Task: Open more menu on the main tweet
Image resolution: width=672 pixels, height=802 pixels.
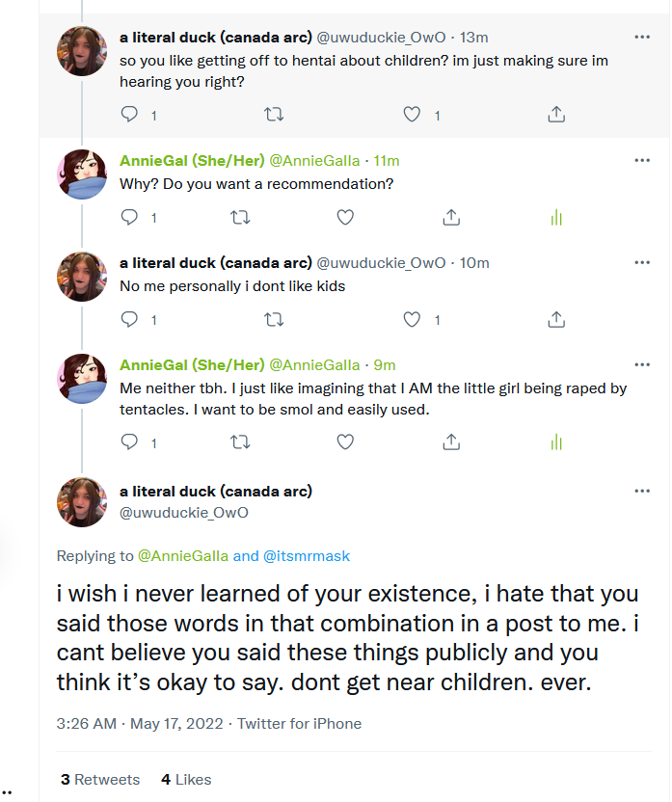Action: 642,491
